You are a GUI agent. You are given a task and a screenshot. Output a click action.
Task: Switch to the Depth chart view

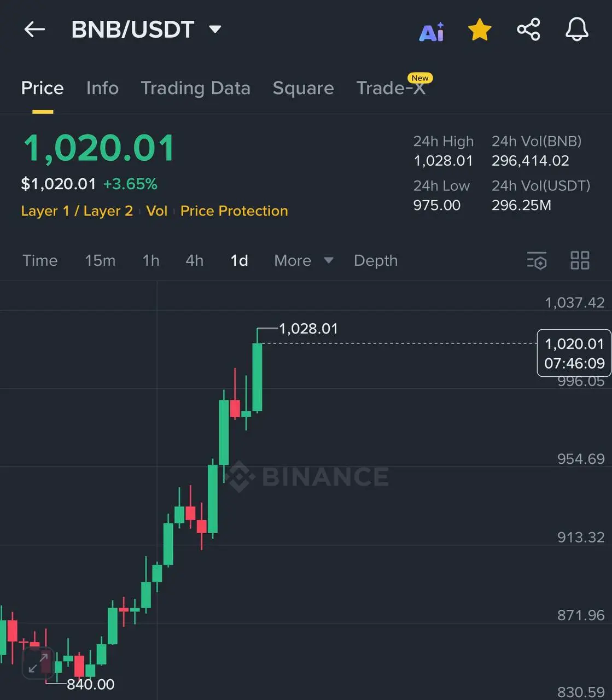376,260
